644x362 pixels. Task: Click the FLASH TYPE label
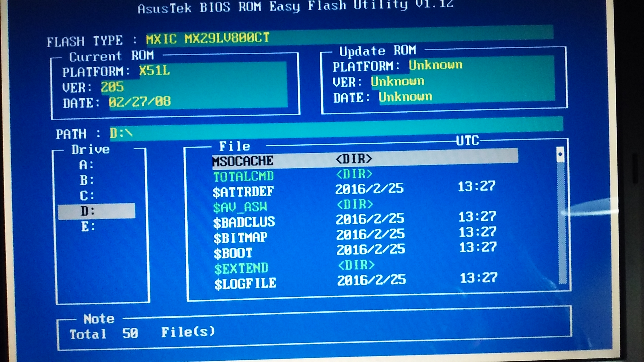pyautogui.click(x=85, y=41)
